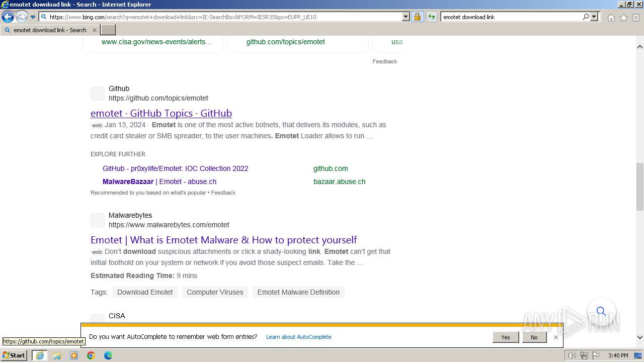Open MalwareBazaar | Emotet - abuse.ch link
644x362 pixels.
click(159, 182)
